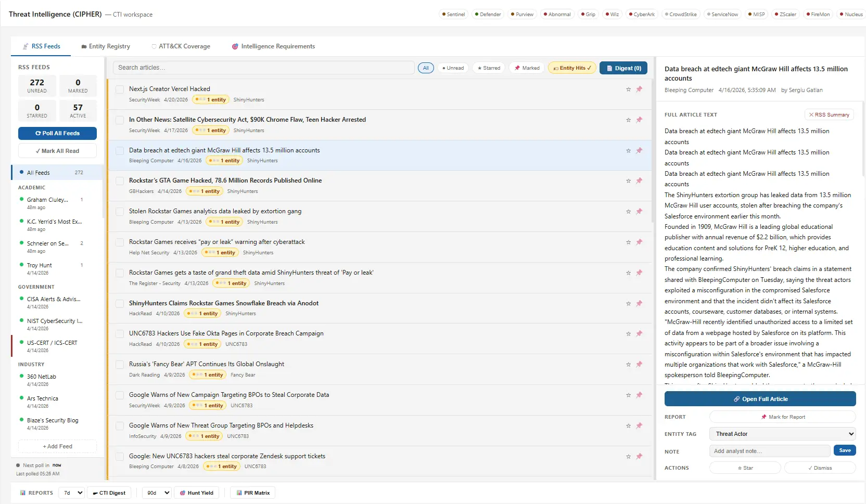This screenshot has height=504, width=866.
Task: Pin the UNC6783 Fake Okta Pages article
Action: click(x=639, y=333)
